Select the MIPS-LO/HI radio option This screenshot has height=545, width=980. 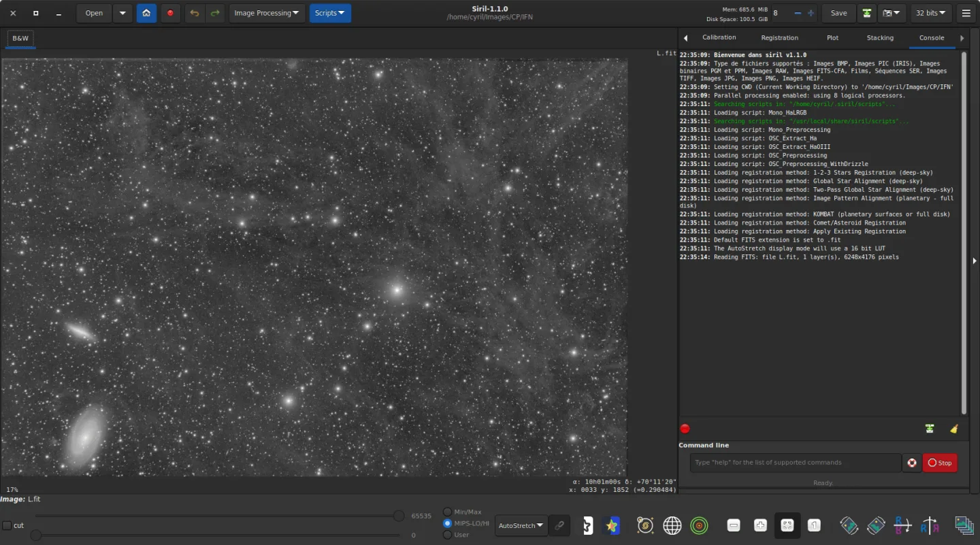click(x=447, y=523)
